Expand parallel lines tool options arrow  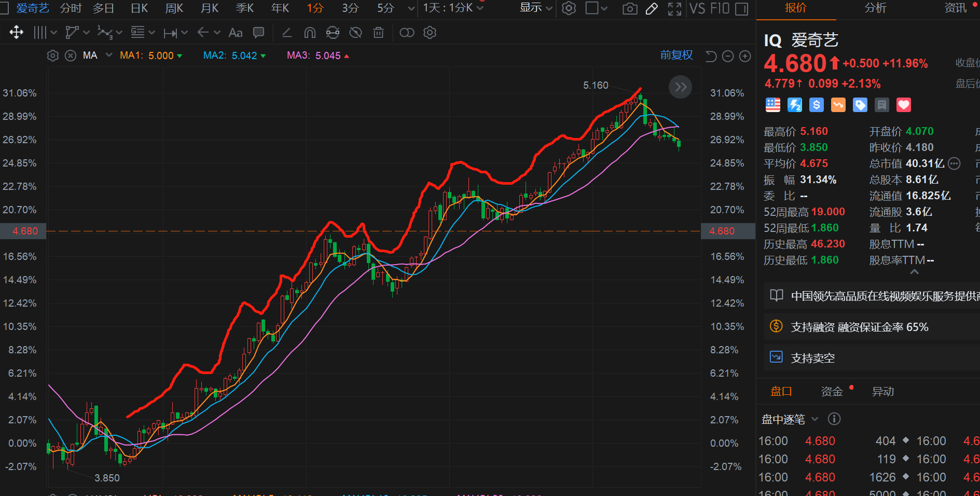53,33
